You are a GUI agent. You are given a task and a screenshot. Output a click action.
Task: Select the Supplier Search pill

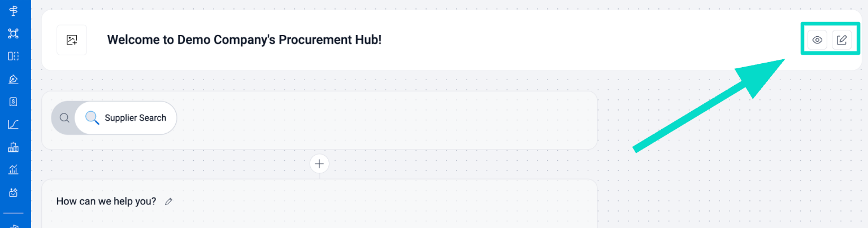pyautogui.click(x=125, y=118)
